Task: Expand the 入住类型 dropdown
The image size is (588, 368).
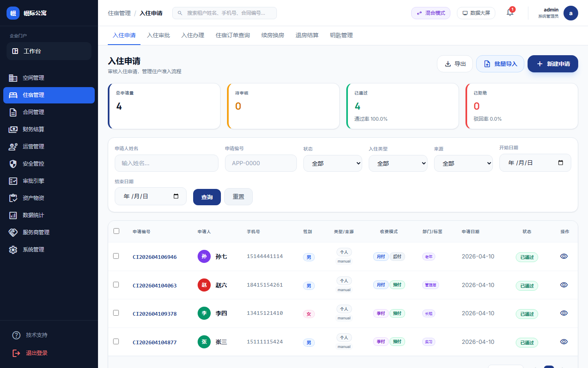Action: pyautogui.click(x=398, y=163)
